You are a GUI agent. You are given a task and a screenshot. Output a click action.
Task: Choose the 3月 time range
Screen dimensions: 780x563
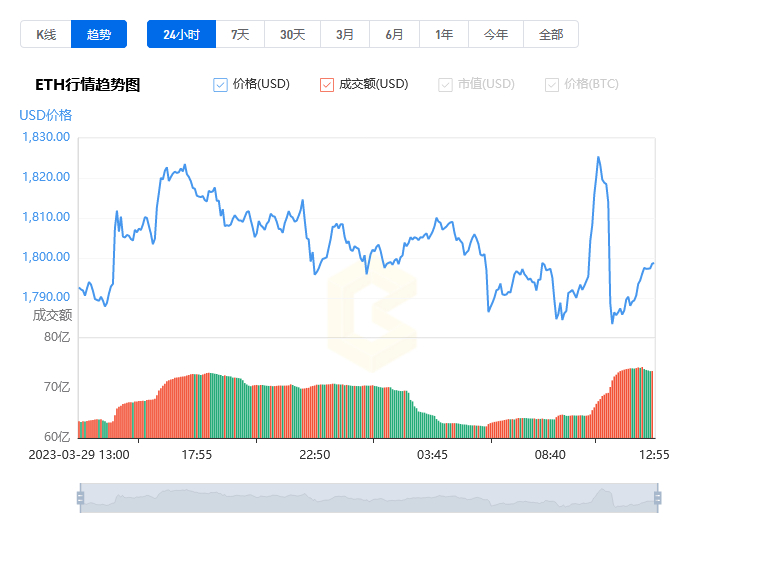[x=345, y=34]
